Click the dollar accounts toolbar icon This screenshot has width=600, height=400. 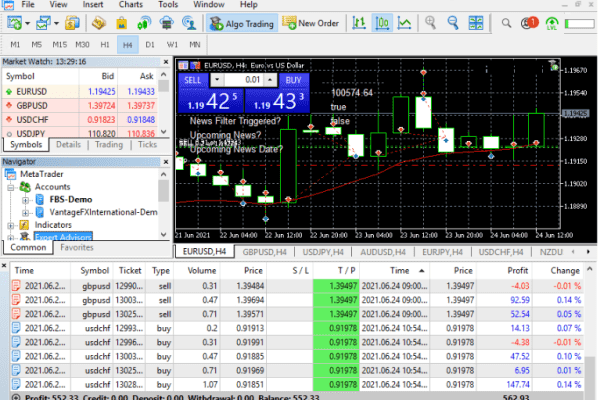click(x=72, y=23)
